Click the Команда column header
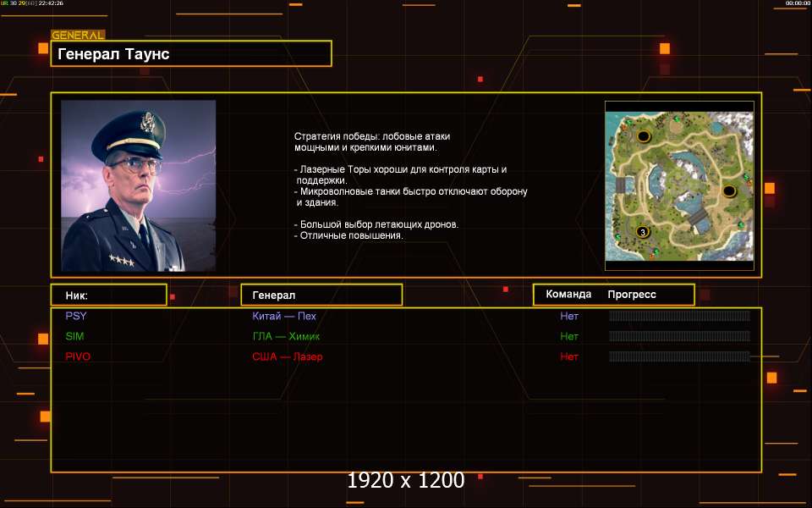 click(x=568, y=295)
